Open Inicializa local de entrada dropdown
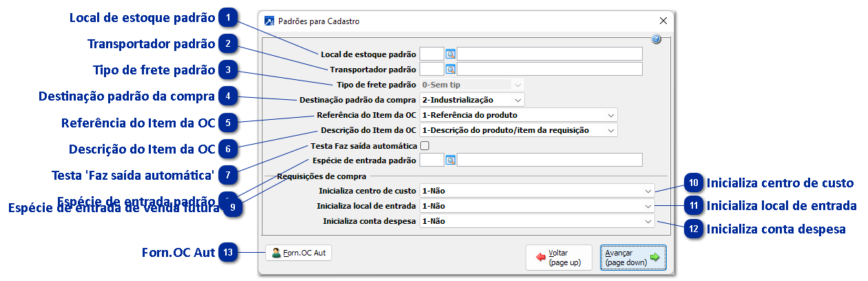 tap(648, 205)
